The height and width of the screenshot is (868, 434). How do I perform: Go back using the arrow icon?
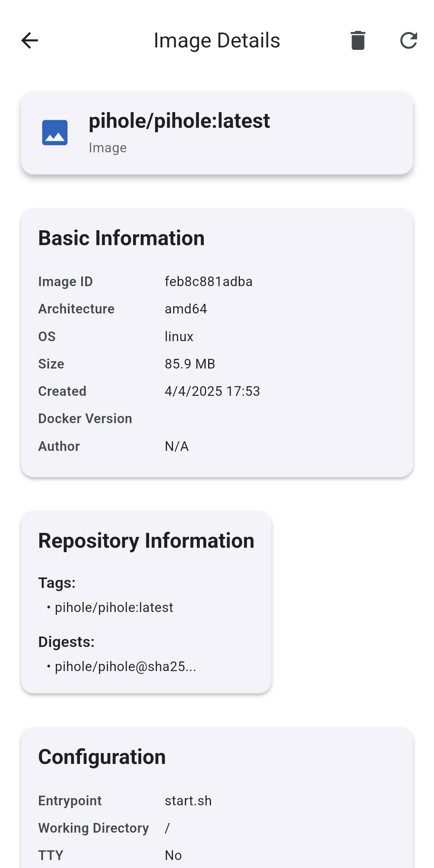pyautogui.click(x=29, y=41)
